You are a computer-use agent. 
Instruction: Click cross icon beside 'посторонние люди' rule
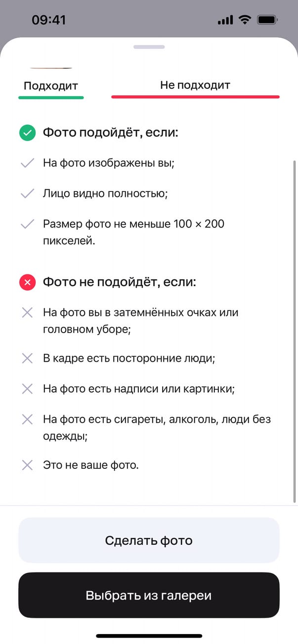[x=27, y=359]
